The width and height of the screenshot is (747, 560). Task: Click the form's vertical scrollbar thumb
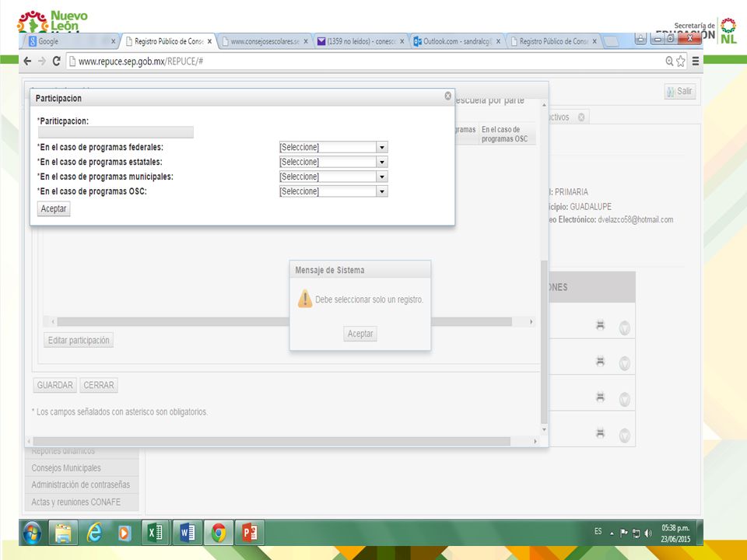pos(544,342)
